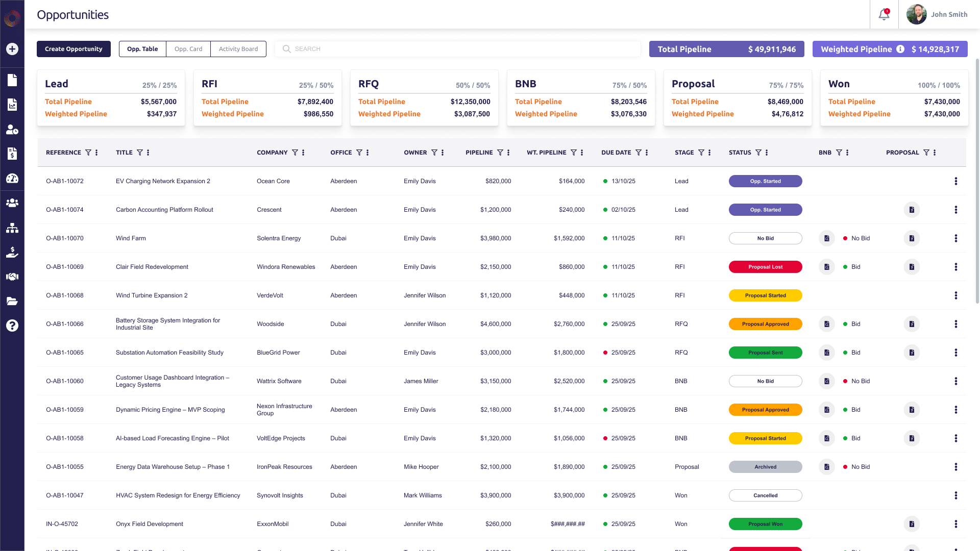Click the plus icon in sidebar
This screenshot has height=551, width=980.
[x=12, y=49]
